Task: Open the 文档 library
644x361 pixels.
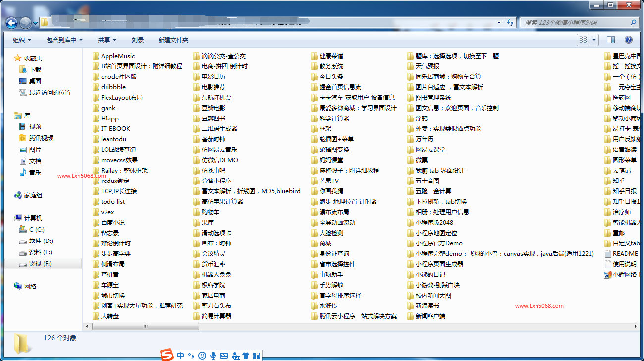Action: pos(35,161)
